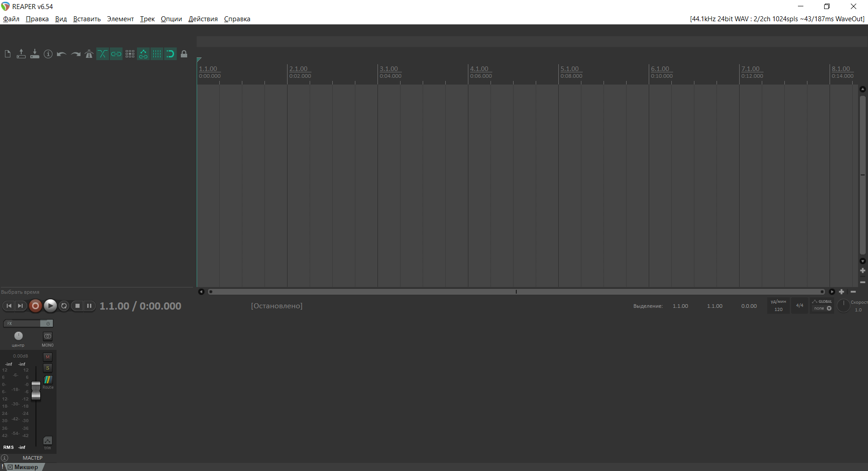Screen dimensions: 868x471
Task: Select the Микшер docker tab
Action: click(26, 467)
